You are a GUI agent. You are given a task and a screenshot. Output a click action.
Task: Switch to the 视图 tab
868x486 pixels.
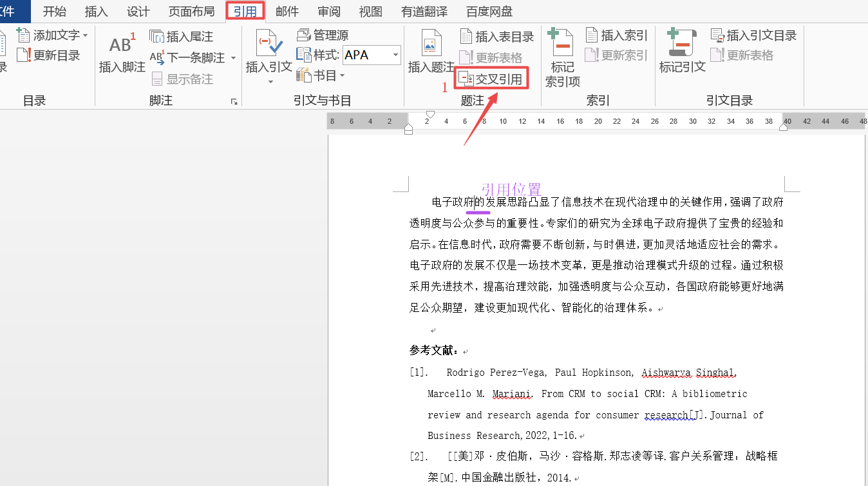pos(370,12)
